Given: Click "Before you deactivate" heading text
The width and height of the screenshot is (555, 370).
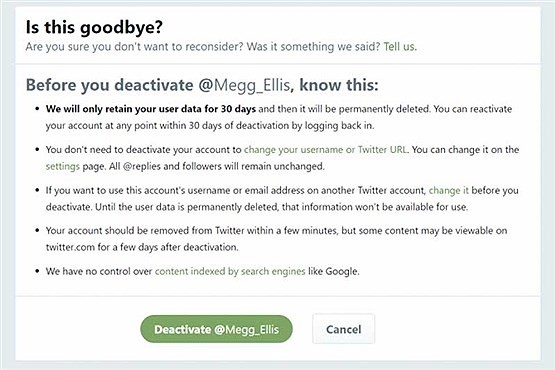Looking at the screenshot, I should click(x=109, y=85).
